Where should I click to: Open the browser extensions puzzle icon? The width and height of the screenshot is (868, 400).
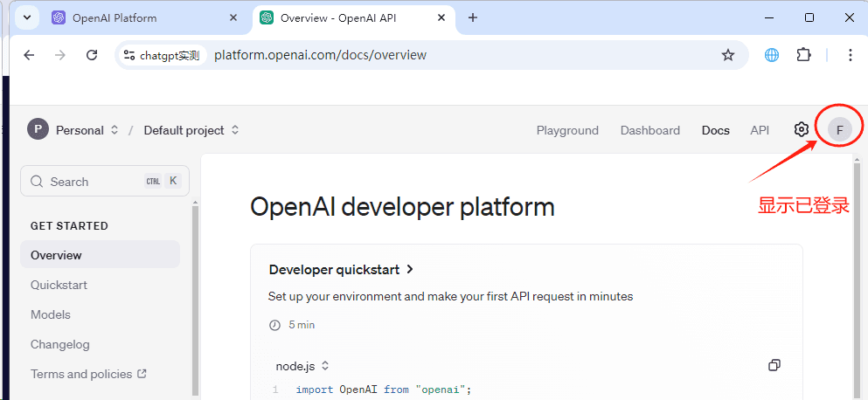point(803,55)
